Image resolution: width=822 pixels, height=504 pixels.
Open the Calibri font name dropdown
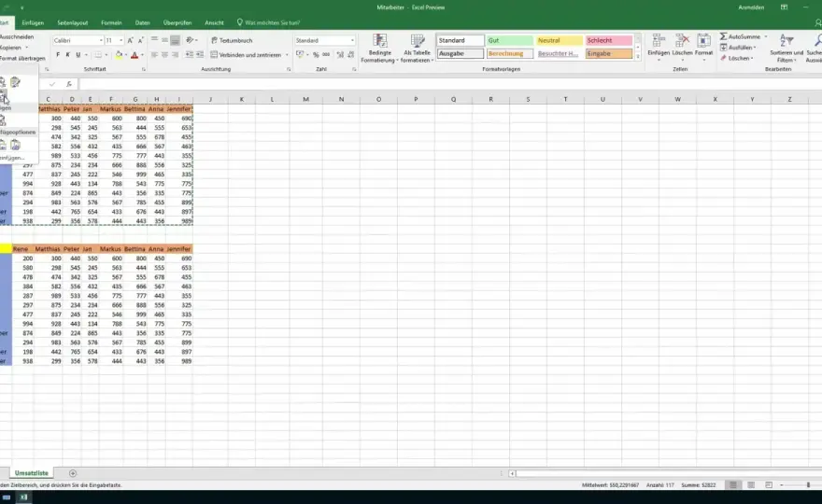click(100, 40)
